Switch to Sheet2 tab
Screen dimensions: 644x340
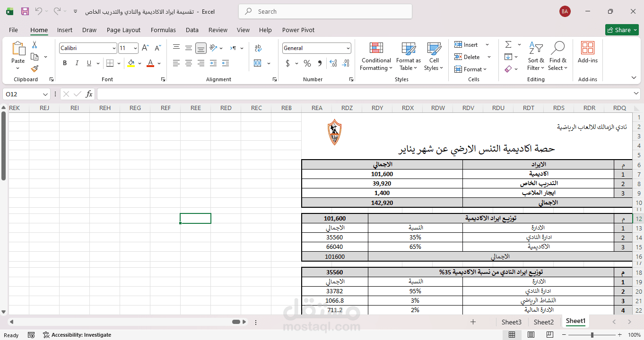click(x=544, y=322)
